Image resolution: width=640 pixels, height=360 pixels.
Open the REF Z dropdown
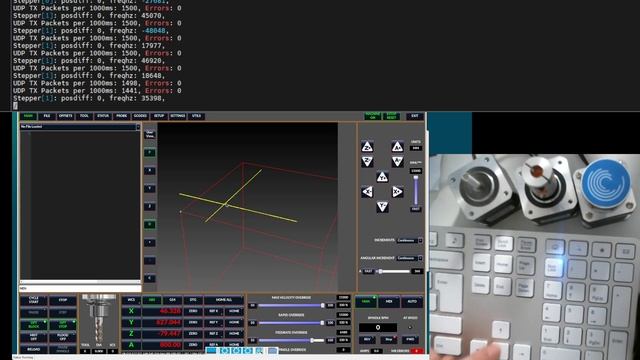pyautogui.click(x=213, y=333)
